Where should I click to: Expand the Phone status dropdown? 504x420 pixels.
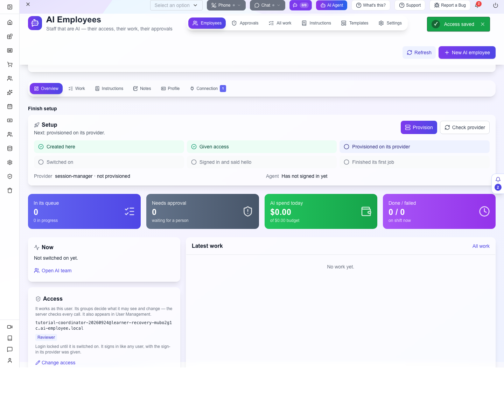226,5
